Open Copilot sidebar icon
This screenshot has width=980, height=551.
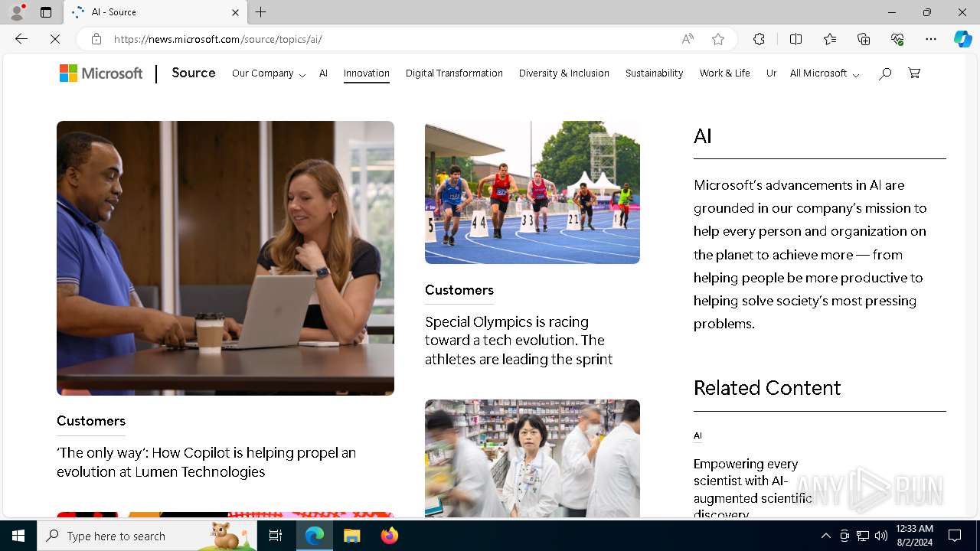pos(962,39)
